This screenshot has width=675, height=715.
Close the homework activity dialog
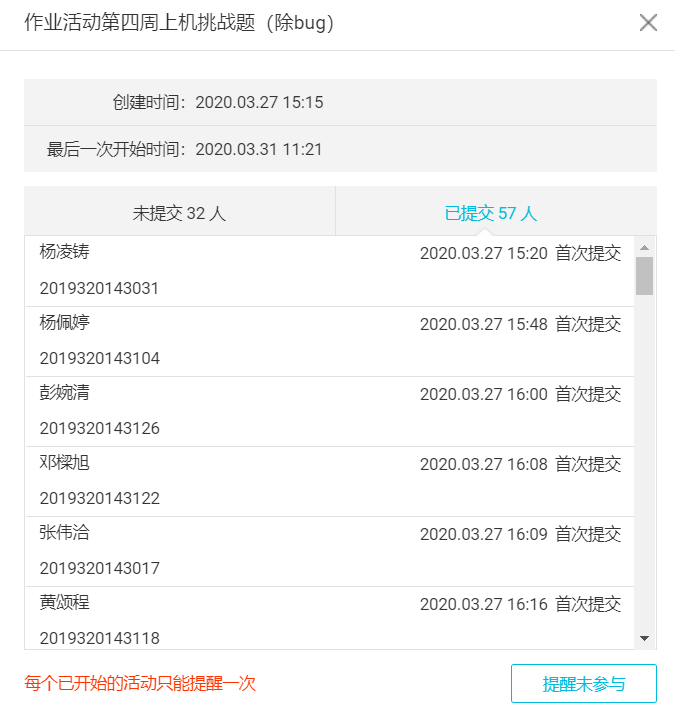point(648,23)
